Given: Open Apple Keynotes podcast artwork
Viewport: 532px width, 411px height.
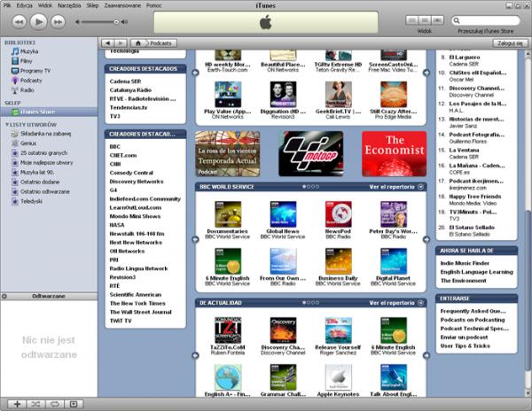Looking at the screenshot, I should [x=339, y=377].
